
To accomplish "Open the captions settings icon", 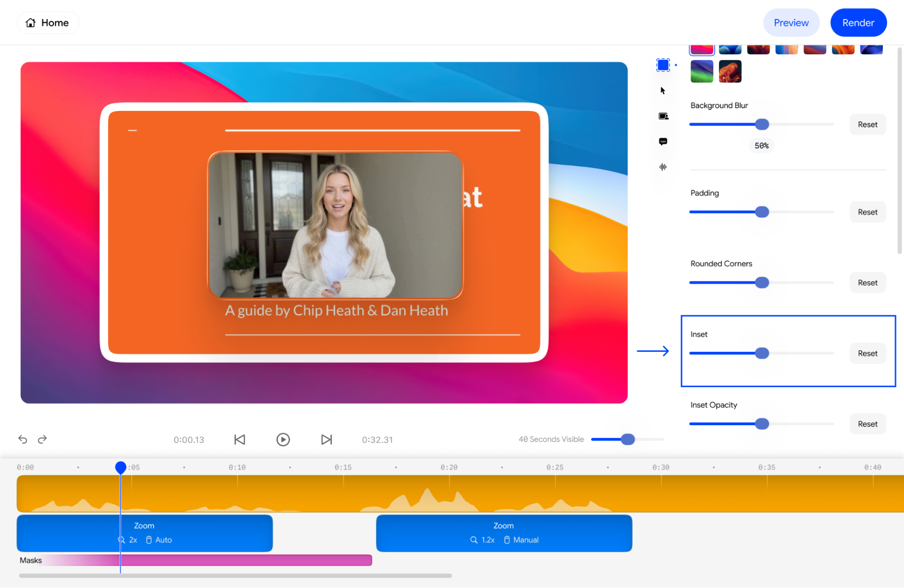I will click(x=663, y=142).
